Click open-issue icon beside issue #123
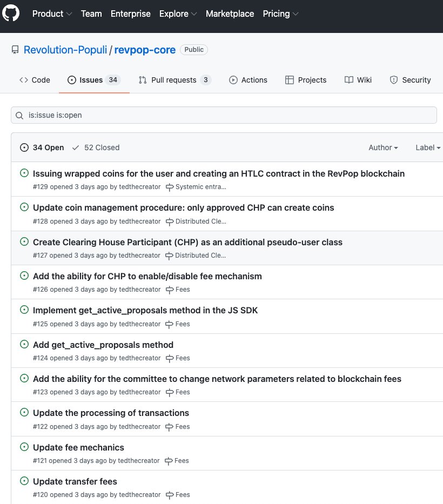The height and width of the screenshot is (504, 443). 24,378
